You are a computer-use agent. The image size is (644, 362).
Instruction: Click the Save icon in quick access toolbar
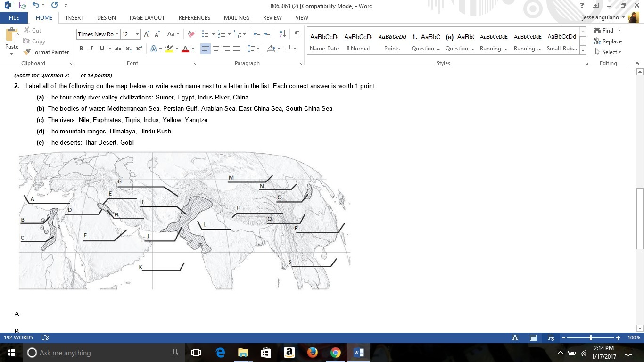click(x=22, y=6)
